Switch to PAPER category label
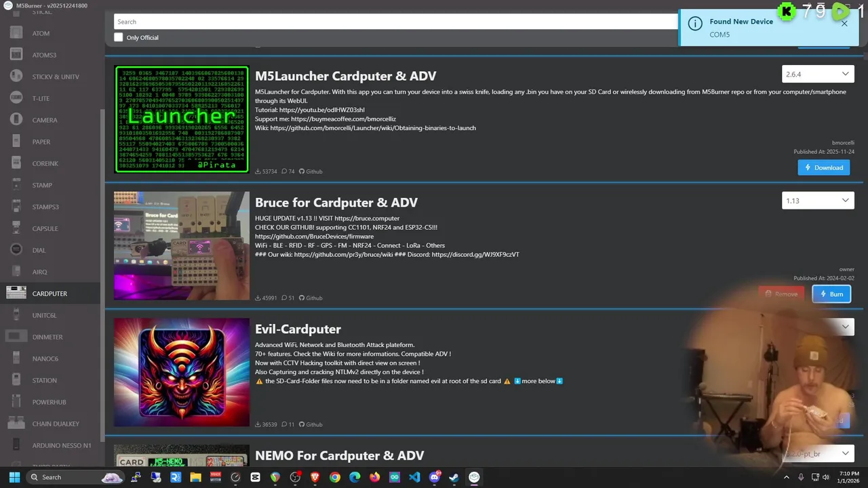Image resolution: width=868 pixels, height=488 pixels. click(41, 142)
